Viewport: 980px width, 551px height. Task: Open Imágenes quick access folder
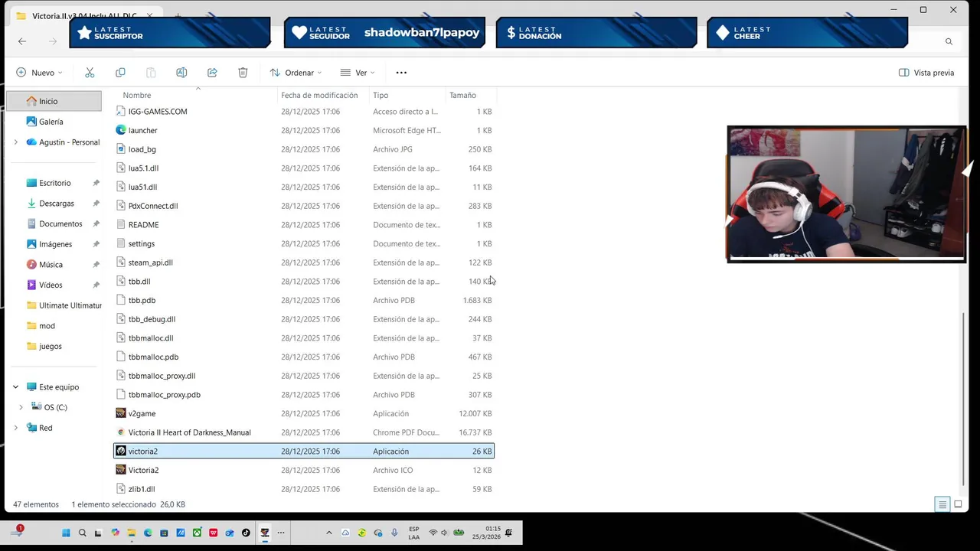coord(54,244)
